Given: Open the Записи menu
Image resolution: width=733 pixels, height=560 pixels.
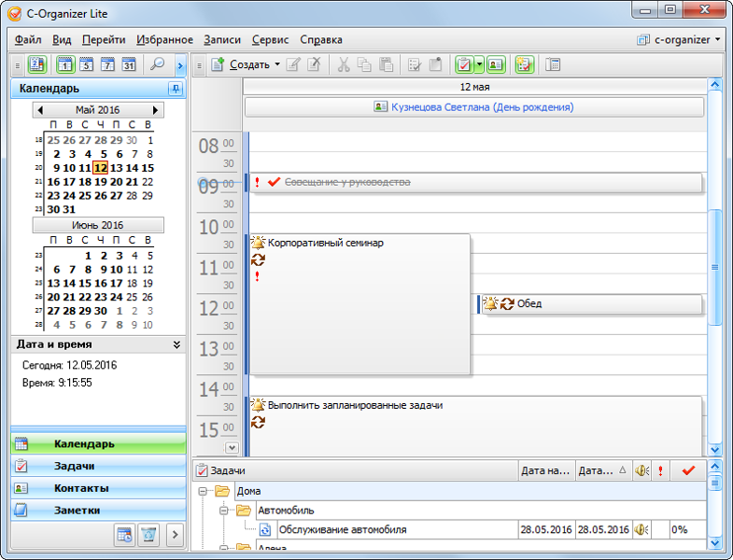Looking at the screenshot, I should 222,40.
